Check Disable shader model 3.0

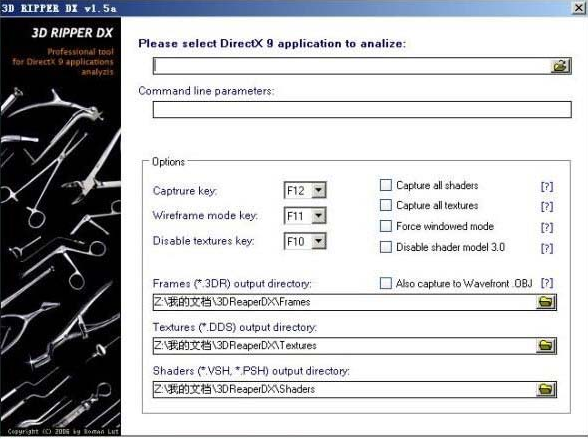click(x=386, y=247)
